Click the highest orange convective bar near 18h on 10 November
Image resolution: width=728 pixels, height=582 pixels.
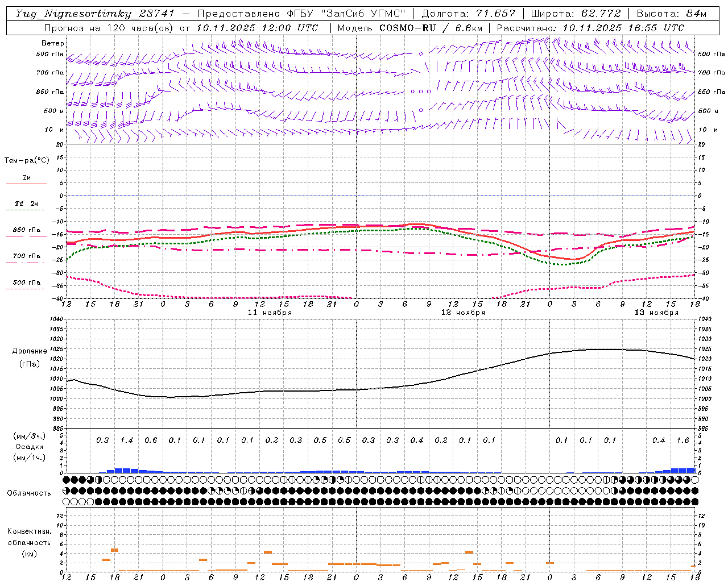click(114, 550)
